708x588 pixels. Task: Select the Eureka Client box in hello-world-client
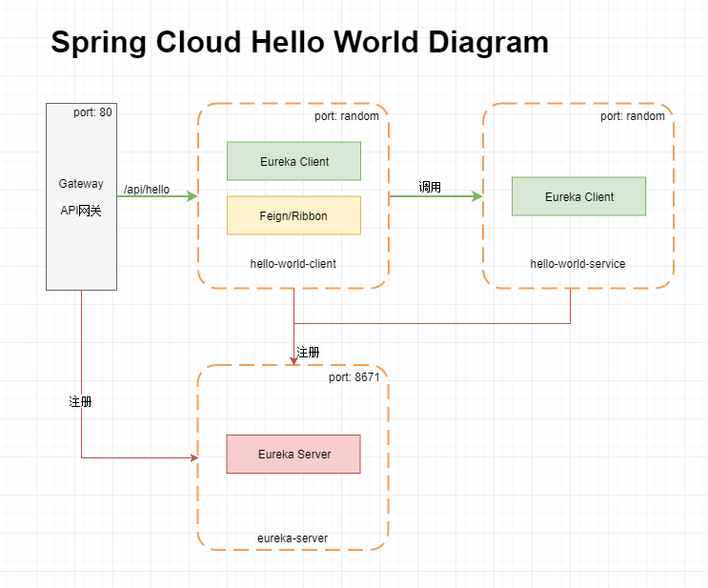point(293,161)
